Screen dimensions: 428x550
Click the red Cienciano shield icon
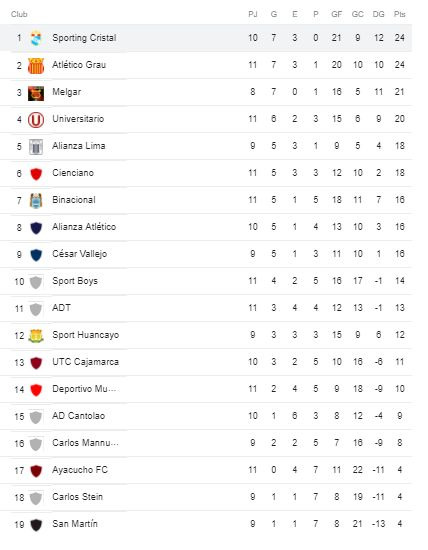click(x=36, y=174)
